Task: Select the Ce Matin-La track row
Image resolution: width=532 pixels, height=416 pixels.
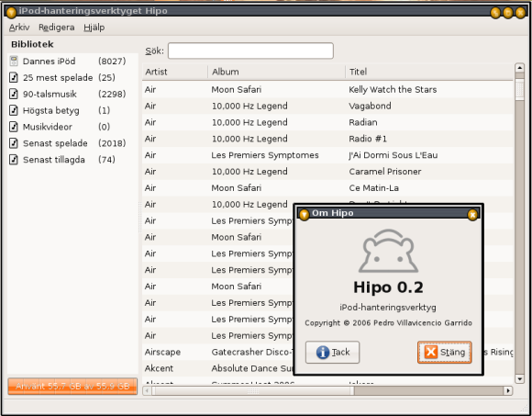Action: pos(327,187)
